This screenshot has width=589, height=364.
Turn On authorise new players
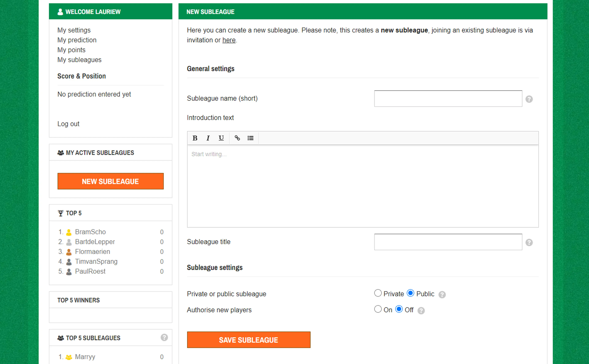click(x=378, y=309)
